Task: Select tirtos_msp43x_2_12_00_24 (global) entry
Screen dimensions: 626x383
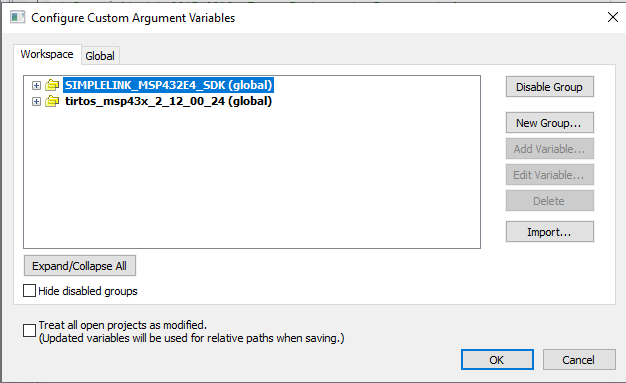Action: point(168,101)
